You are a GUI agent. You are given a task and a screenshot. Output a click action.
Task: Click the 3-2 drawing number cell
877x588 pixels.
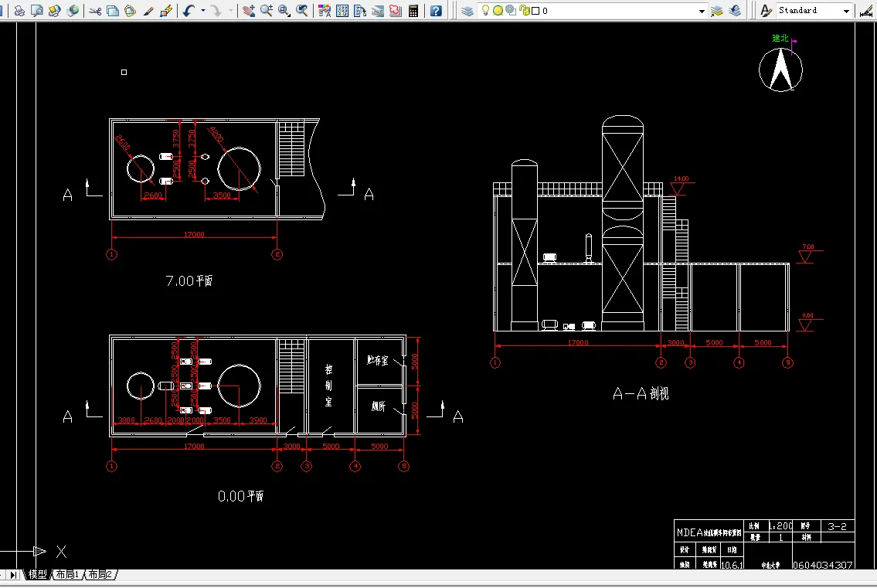pyautogui.click(x=838, y=526)
